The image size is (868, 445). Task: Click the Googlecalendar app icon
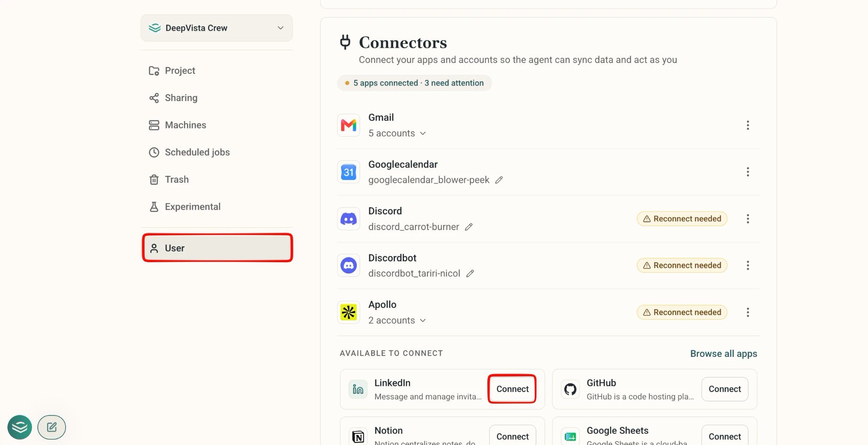pos(349,172)
